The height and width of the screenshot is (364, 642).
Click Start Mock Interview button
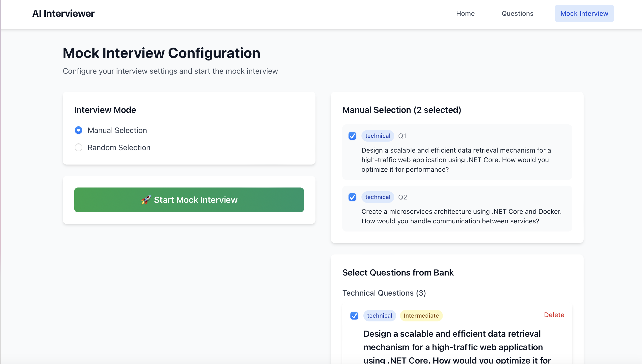(189, 200)
